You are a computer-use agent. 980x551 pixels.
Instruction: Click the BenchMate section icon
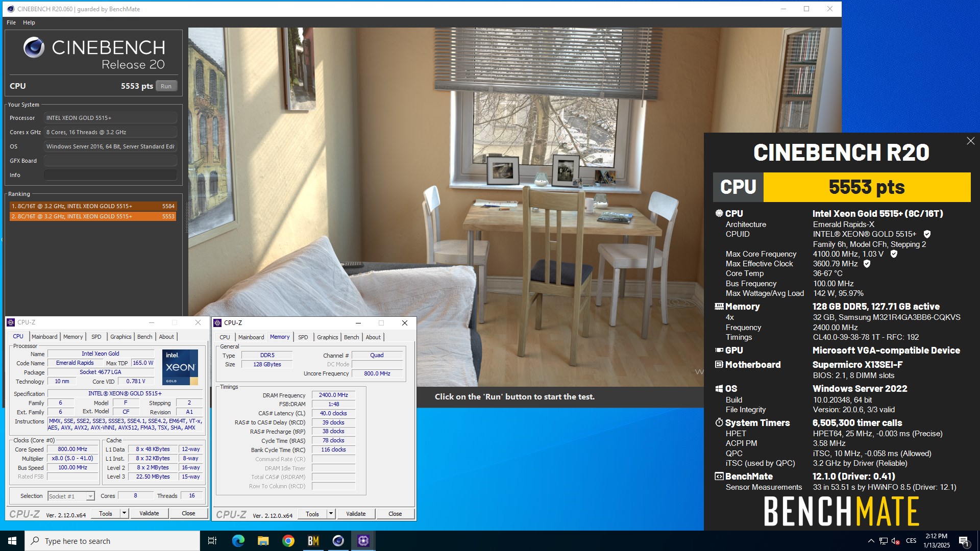coord(719,476)
